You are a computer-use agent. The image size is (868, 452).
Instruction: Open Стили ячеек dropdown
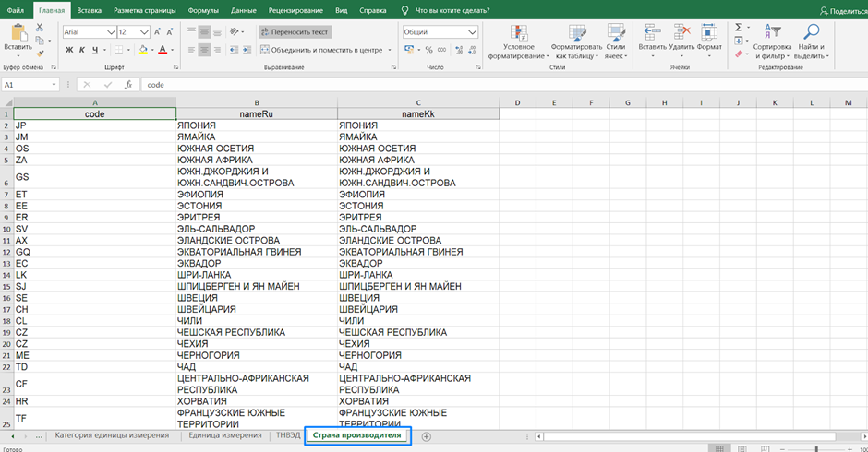tap(616, 42)
